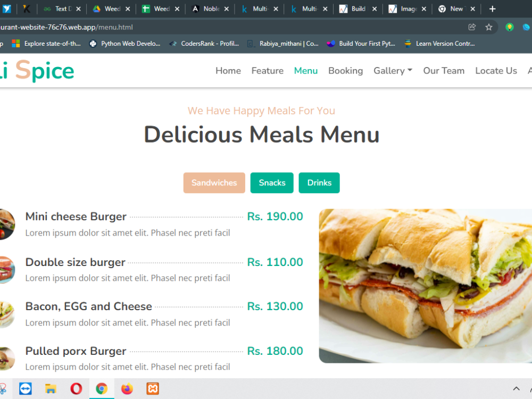Launch Opera browser from taskbar
This screenshot has height=399, width=532.
[76, 388]
